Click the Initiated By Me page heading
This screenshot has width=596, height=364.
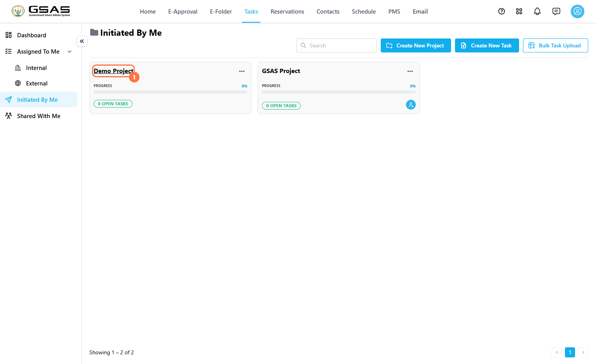(x=131, y=33)
